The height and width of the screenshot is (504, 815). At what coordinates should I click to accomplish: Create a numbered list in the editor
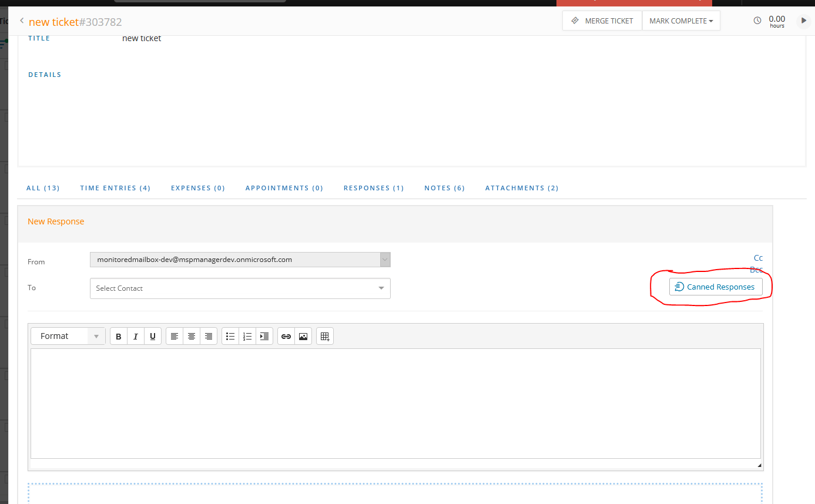tap(247, 336)
